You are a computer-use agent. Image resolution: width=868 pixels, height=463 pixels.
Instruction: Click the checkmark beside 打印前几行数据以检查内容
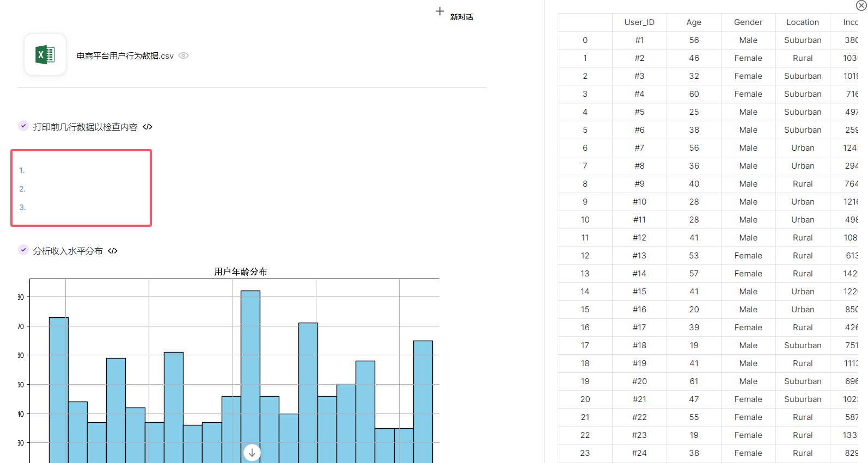(23, 126)
